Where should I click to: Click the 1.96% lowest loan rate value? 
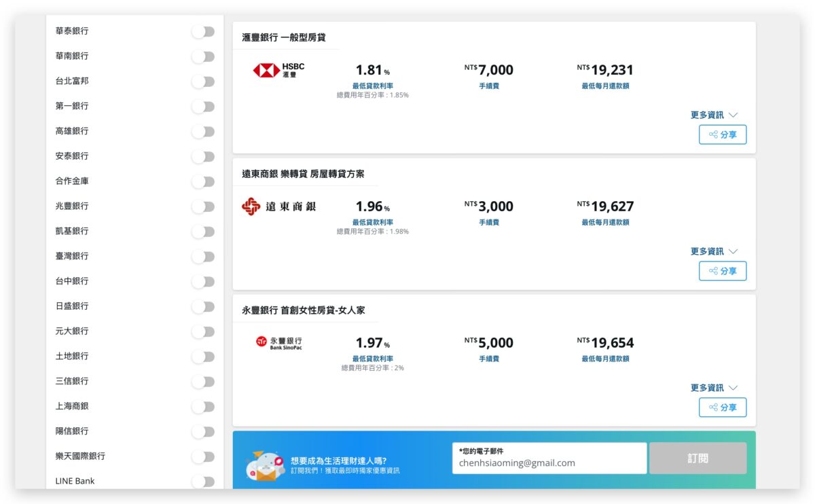click(373, 206)
